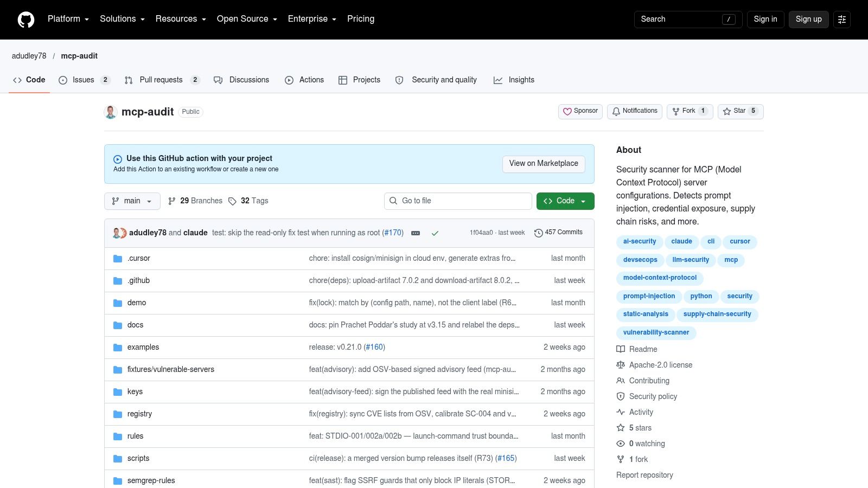The width and height of the screenshot is (868, 488).
Task: Open pull request #170 link
Action: pos(394,233)
